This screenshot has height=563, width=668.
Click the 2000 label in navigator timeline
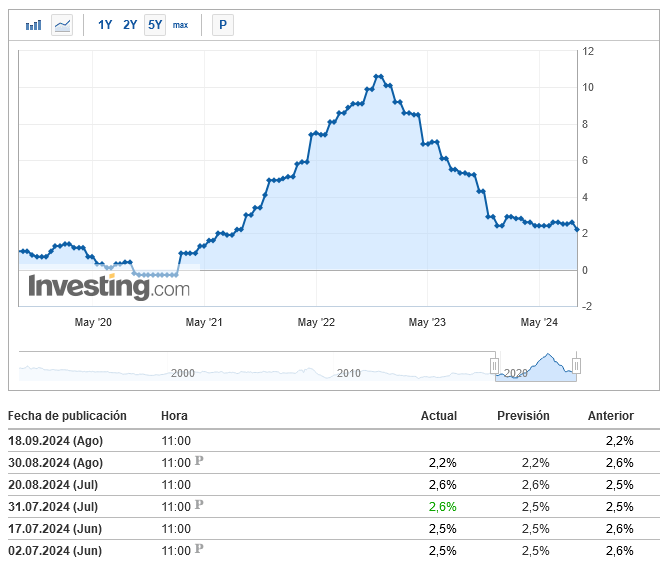183,373
